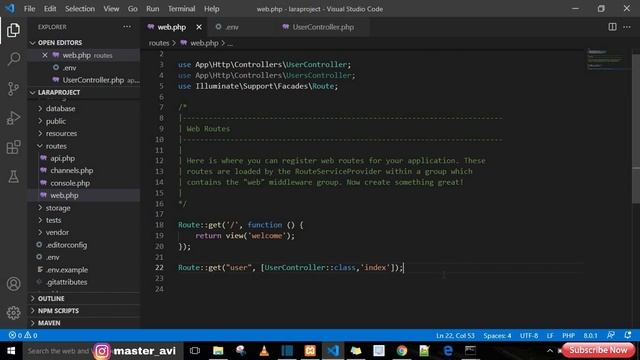Image resolution: width=640 pixels, height=360 pixels.
Task: Open the Testing flask view
Action: click(x=13, y=177)
